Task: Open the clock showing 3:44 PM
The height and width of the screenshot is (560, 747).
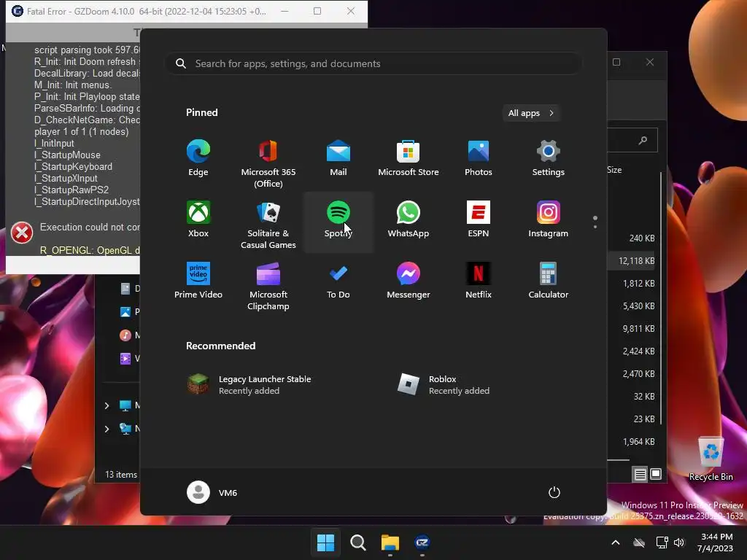Action: tap(716, 542)
